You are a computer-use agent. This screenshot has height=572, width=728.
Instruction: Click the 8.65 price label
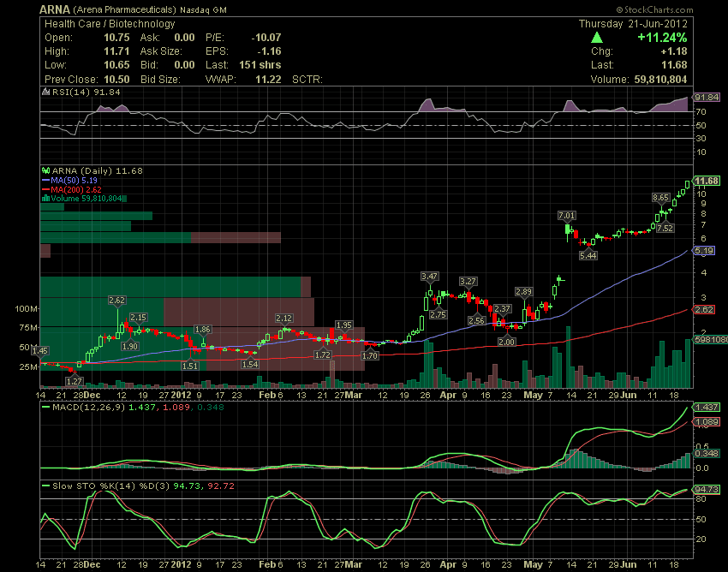point(660,197)
